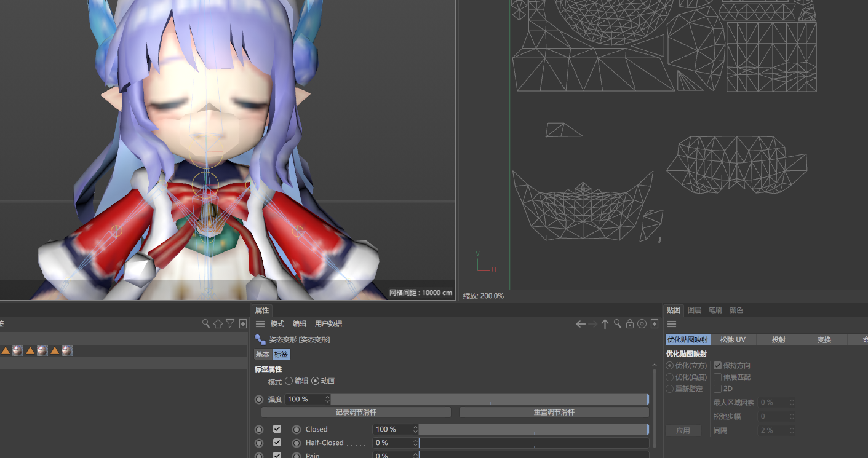The image size is (868, 458).
Task: Click keyframe dot directly left of Closed label
Action: click(297, 429)
